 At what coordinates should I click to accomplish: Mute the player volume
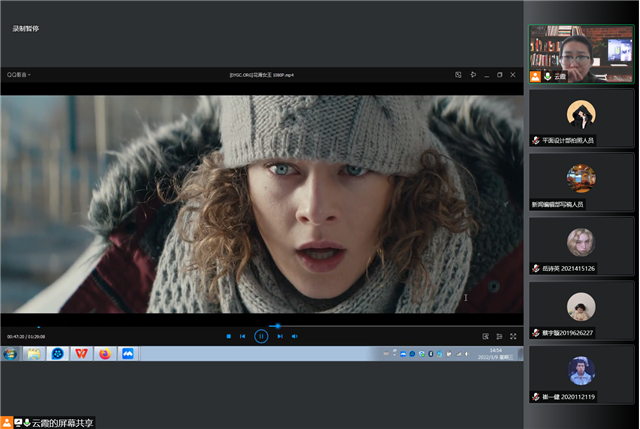tap(295, 336)
